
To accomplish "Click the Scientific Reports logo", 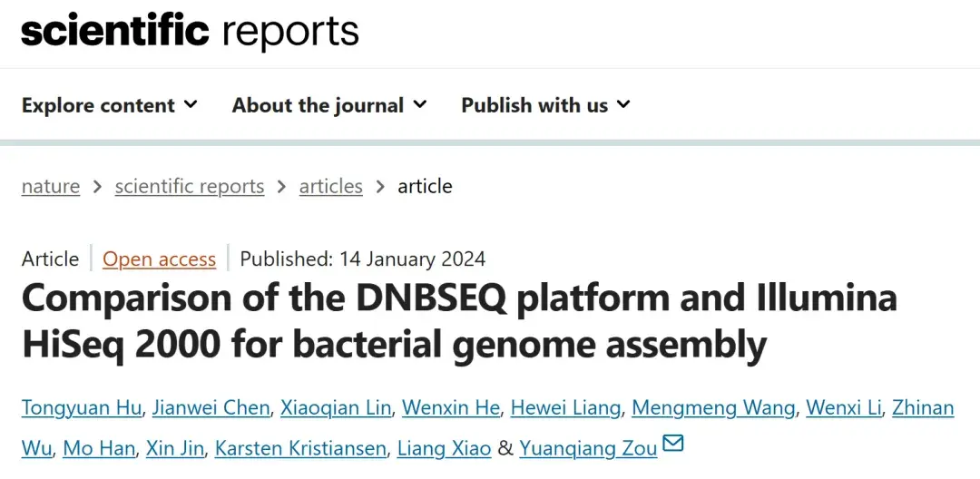I will (190, 31).
